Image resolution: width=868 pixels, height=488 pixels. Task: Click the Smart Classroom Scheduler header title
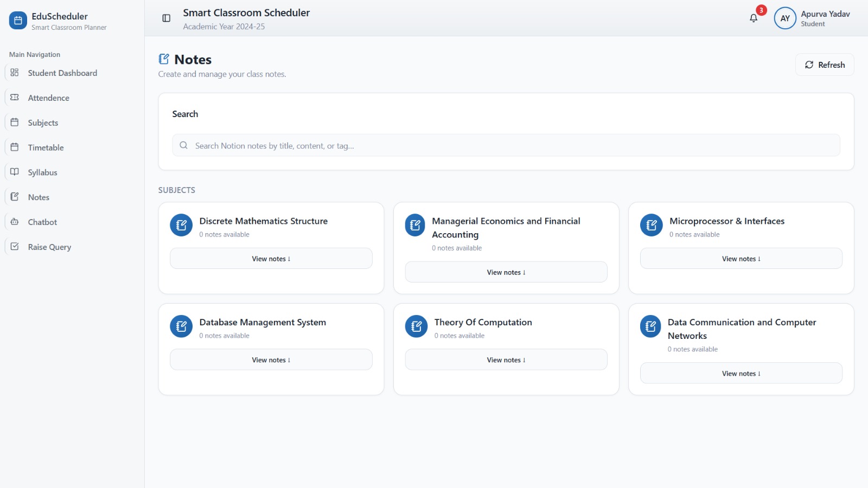coord(246,13)
